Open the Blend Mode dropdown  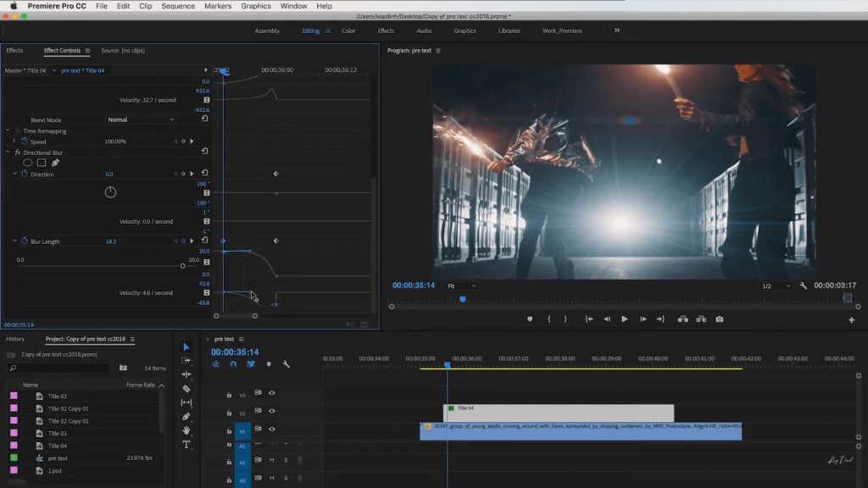(x=140, y=120)
